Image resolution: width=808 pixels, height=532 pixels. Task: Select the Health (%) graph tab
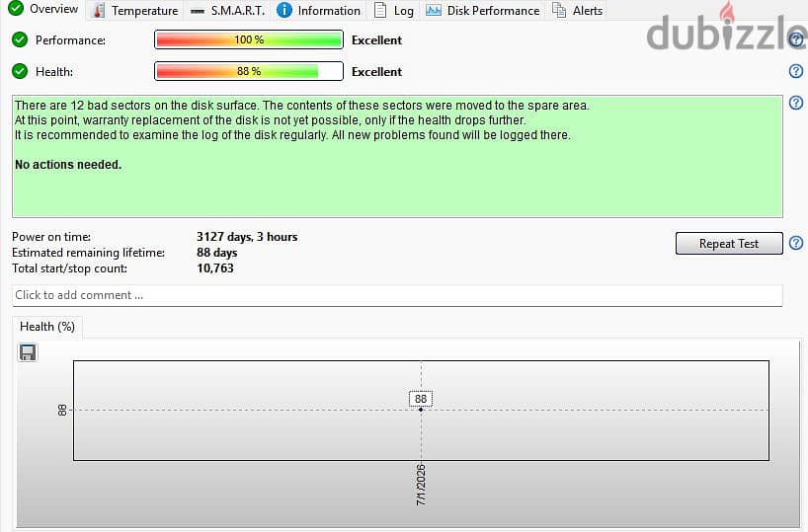point(47,327)
